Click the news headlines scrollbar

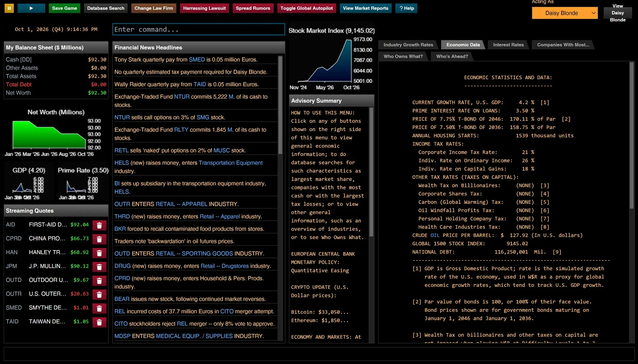click(x=280, y=105)
